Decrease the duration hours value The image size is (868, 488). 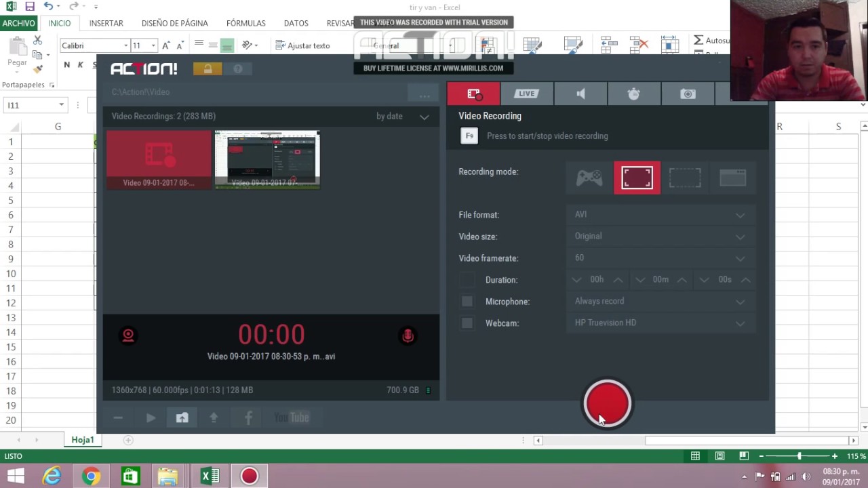(576, 280)
